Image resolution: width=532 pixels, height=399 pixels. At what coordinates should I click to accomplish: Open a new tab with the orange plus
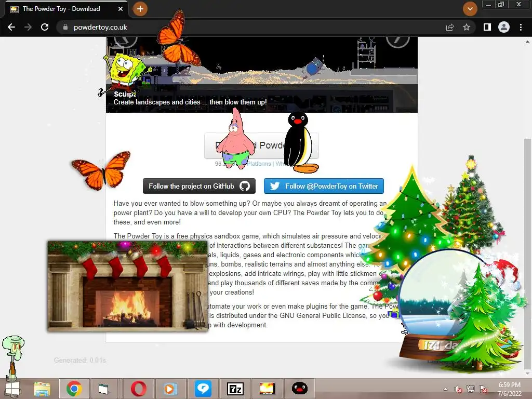[140, 9]
